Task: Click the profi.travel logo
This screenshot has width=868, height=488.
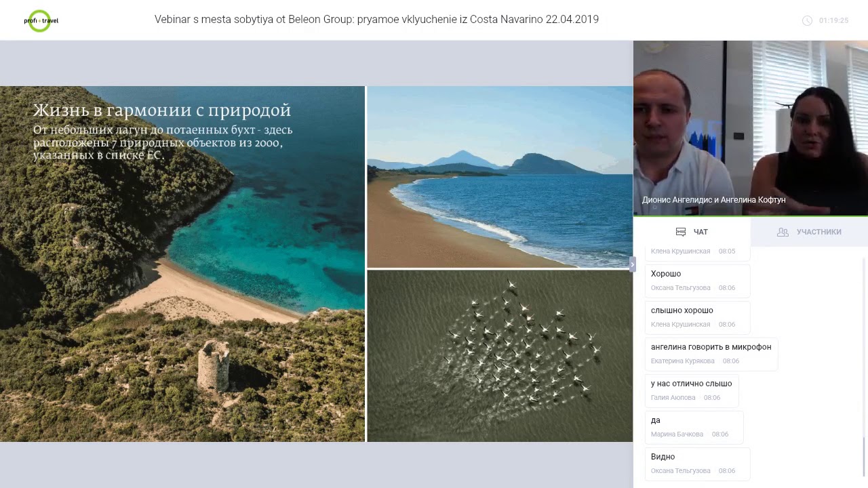Action: pyautogui.click(x=41, y=20)
